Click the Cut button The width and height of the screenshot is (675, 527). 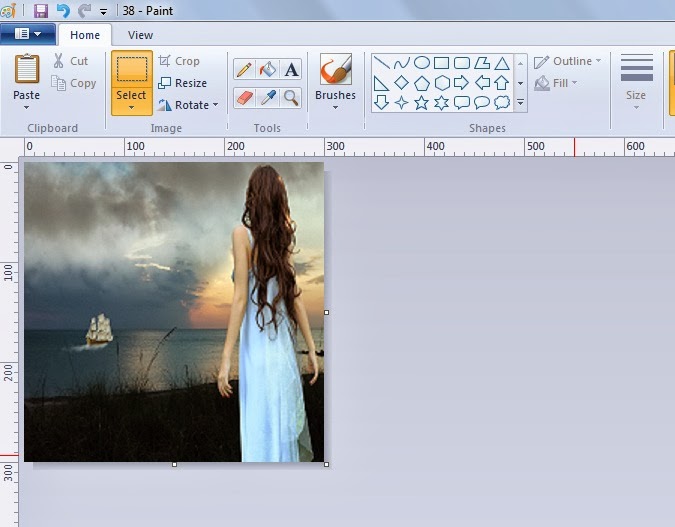coord(71,61)
